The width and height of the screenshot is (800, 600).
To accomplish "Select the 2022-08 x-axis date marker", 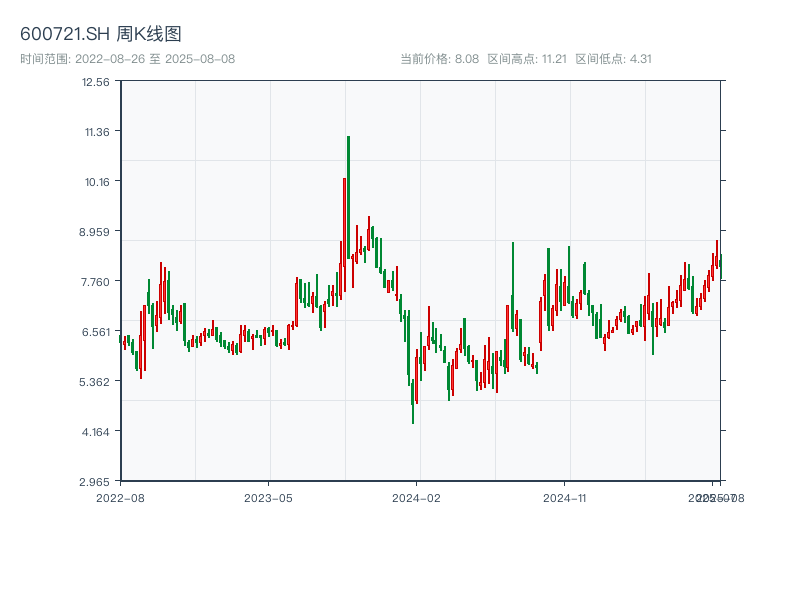I will 120,497.
